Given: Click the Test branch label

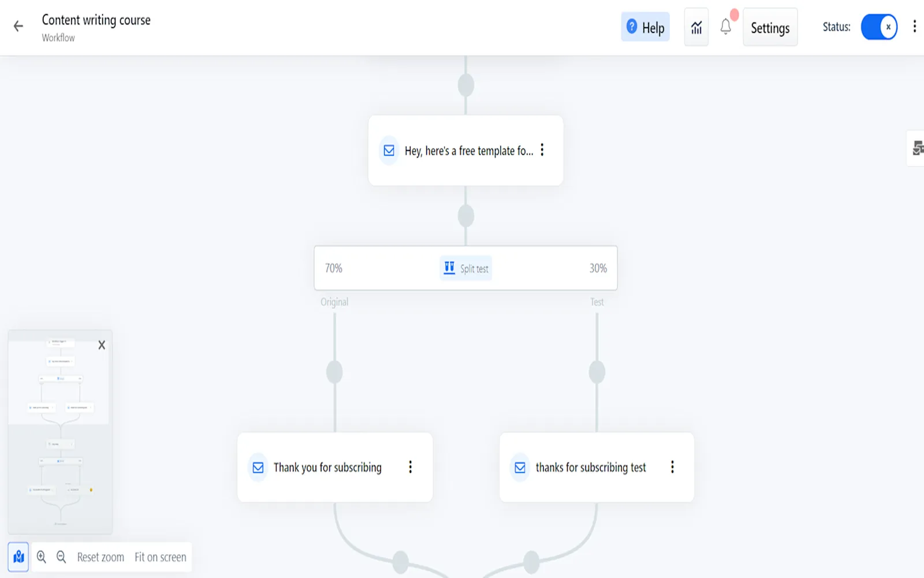Looking at the screenshot, I should click(x=597, y=302).
